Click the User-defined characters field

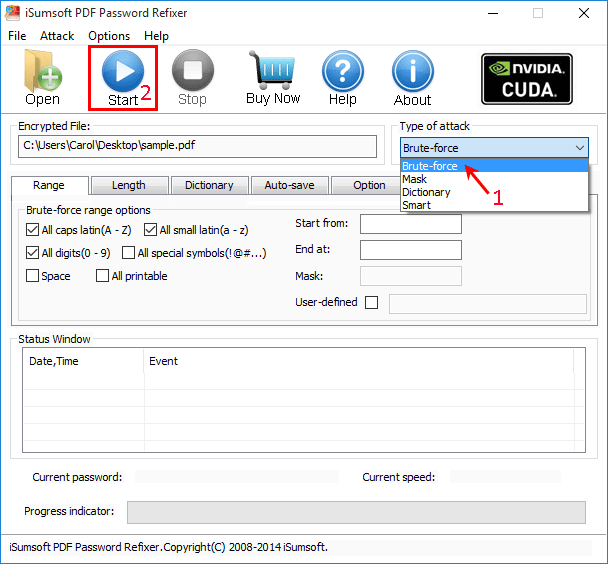(488, 304)
